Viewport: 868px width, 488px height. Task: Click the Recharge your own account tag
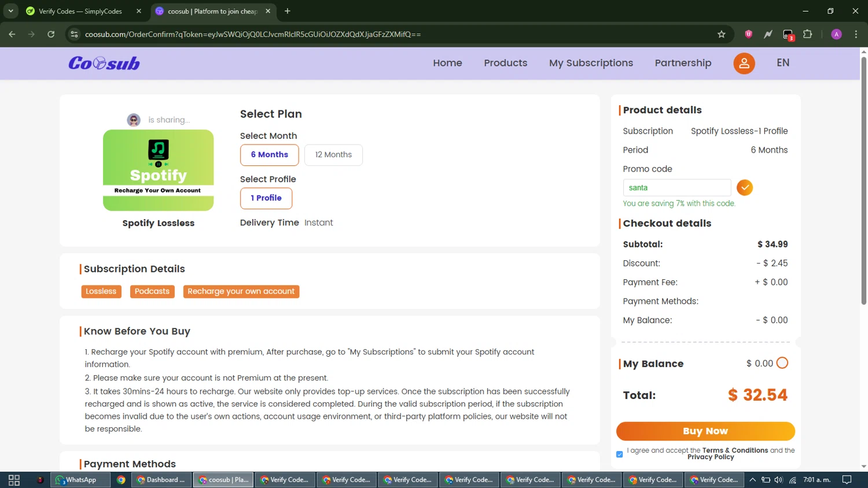[241, 291]
